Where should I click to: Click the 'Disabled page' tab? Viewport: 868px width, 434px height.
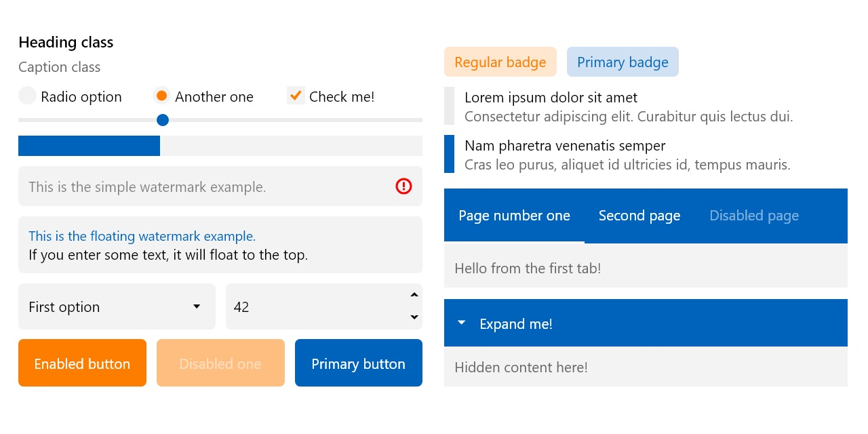point(754,216)
